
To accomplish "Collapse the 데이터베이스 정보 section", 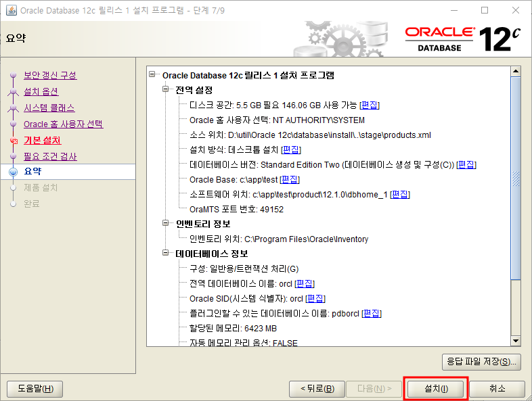I will click(x=166, y=253).
